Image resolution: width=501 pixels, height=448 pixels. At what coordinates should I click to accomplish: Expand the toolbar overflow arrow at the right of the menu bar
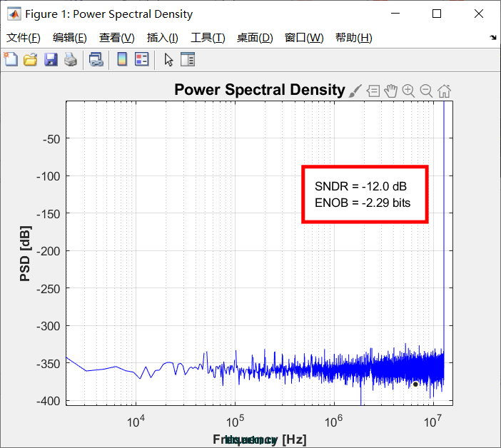(x=493, y=37)
